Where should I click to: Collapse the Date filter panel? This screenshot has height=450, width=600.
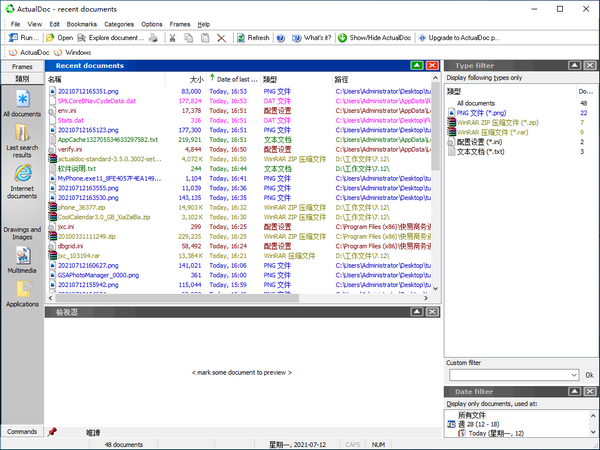(x=574, y=391)
